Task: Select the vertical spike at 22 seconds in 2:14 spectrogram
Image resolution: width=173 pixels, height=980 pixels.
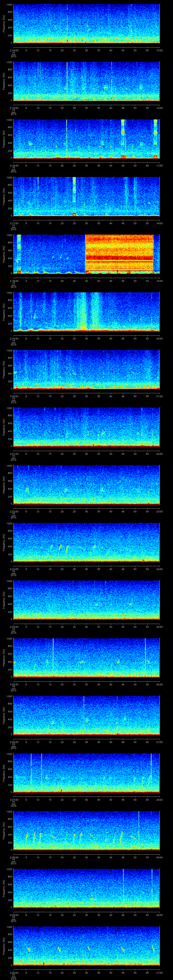Action: point(67,24)
